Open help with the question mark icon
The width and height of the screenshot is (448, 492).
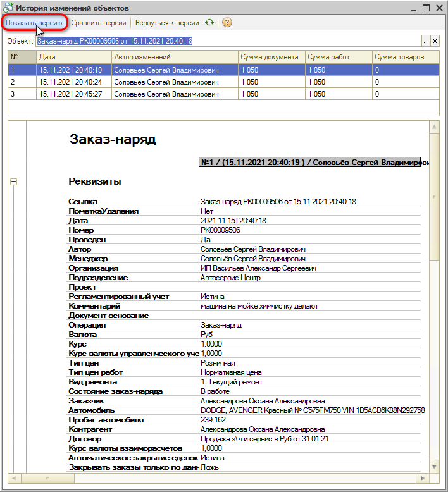point(227,23)
